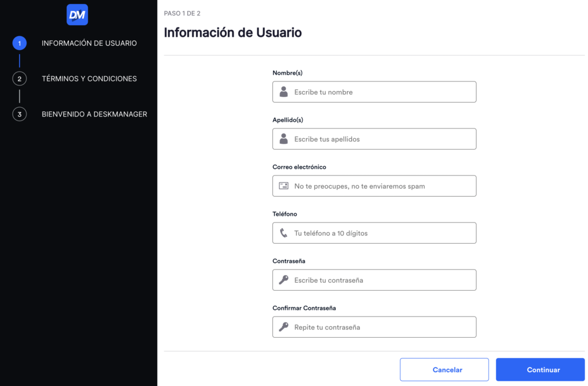The height and width of the screenshot is (386, 588).
Task: Click the person icon in the Nombre(s) field
Action: click(x=284, y=92)
